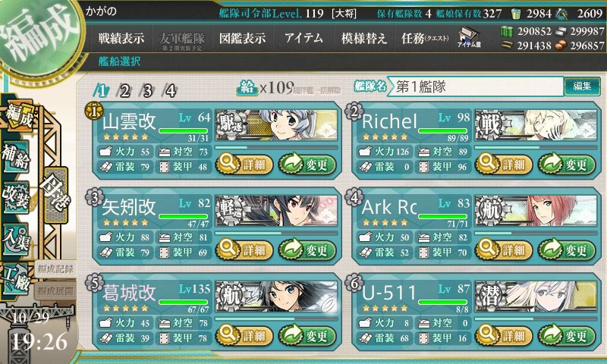Open the 補給 resupply sidebar icon
The image size is (607, 364).
pyautogui.click(x=16, y=155)
